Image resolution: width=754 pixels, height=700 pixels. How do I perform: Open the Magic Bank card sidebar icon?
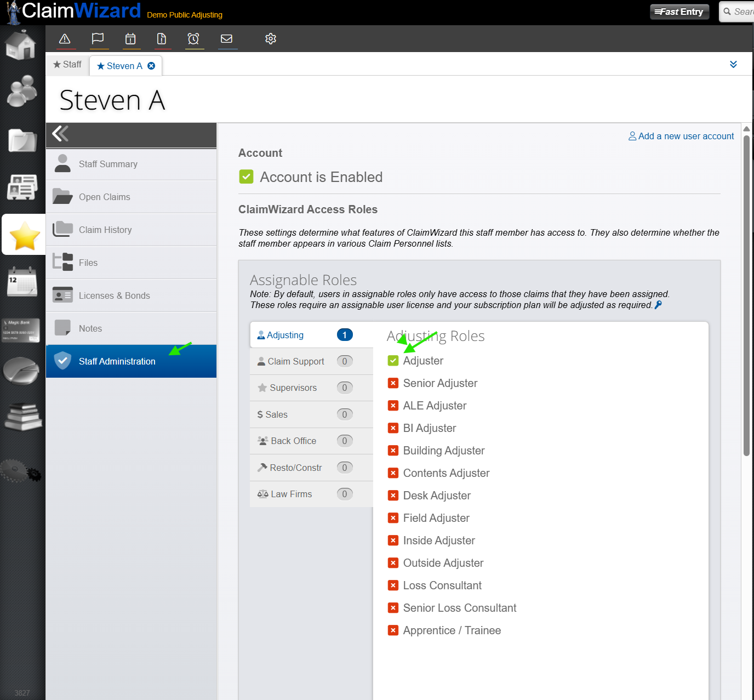[21, 330]
